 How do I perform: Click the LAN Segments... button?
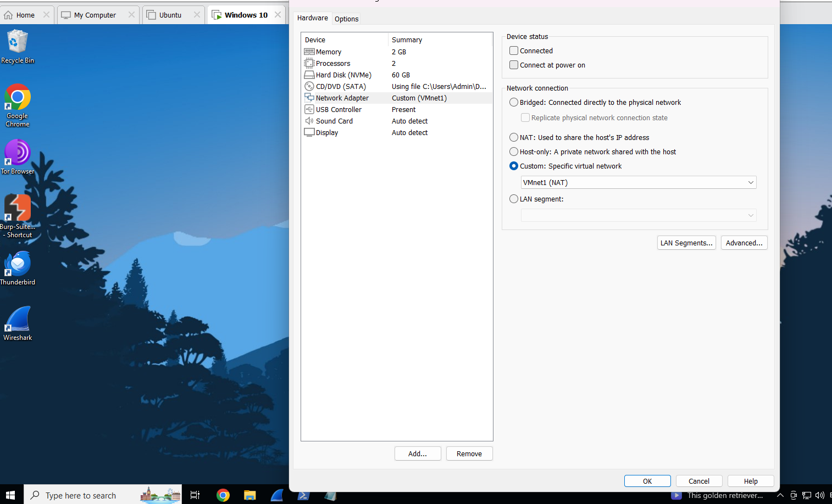coord(686,243)
